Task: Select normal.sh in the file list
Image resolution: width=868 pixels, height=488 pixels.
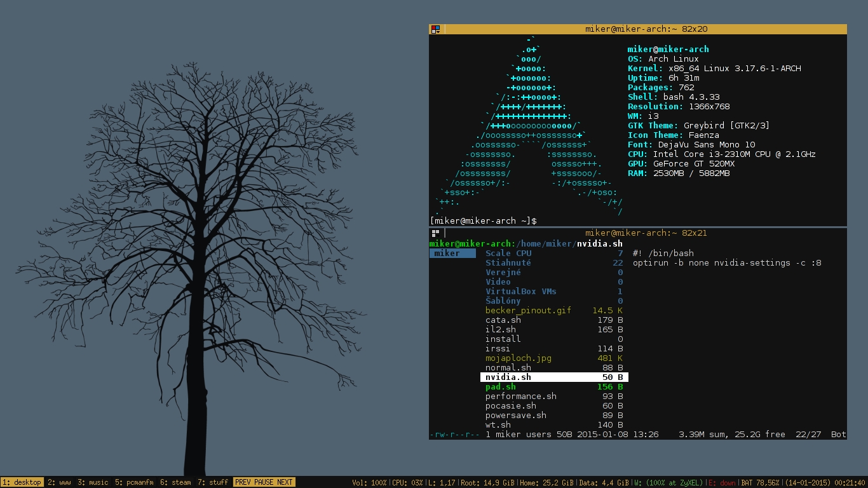Action: [554, 368]
